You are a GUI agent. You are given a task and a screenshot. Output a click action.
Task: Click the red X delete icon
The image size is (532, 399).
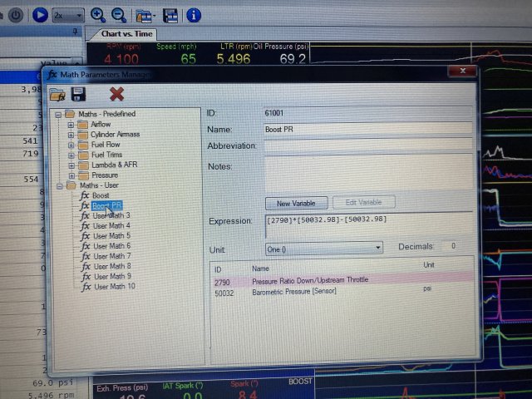[116, 94]
